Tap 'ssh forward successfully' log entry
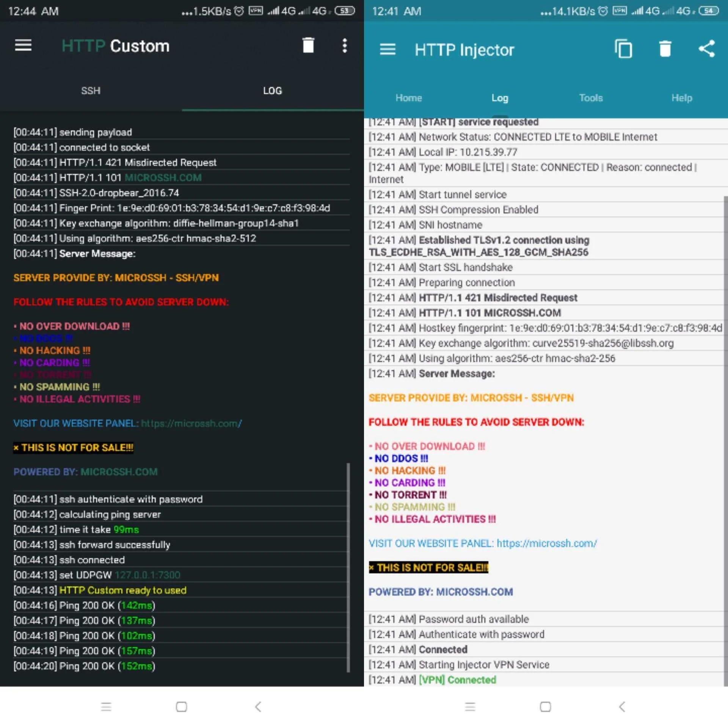The image size is (728, 728). [92, 545]
